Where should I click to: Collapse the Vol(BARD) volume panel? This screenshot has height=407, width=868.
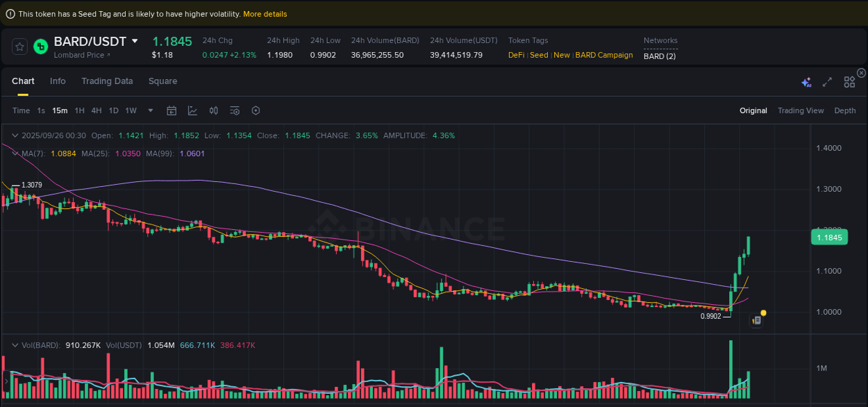pos(15,344)
